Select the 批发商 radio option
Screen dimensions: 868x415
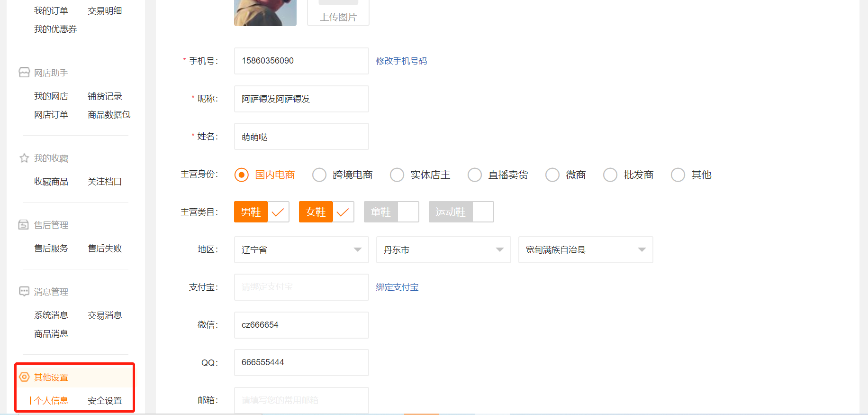click(x=610, y=175)
